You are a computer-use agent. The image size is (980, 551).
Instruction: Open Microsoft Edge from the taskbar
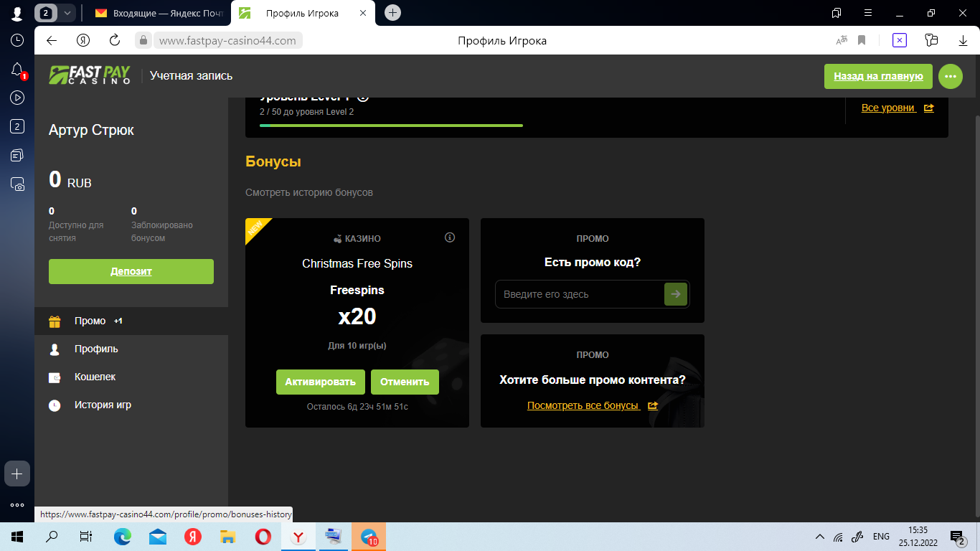(x=123, y=537)
